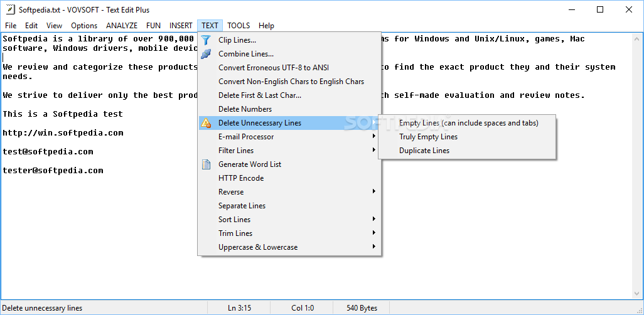Expand the Filter Lines submenu arrow
Image resolution: width=644 pixels, height=315 pixels.
pyautogui.click(x=373, y=150)
